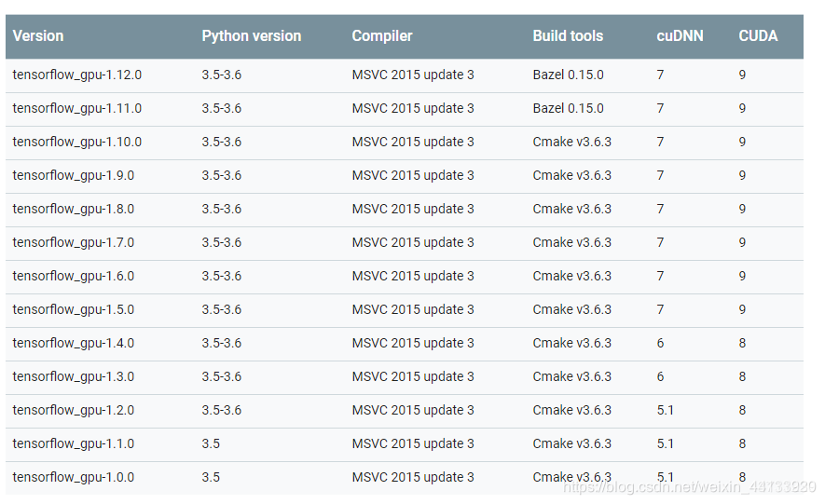The height and width of the screenshot is (504, 825).
Task: Click cuDNN value 5.1 in the 1.1.0 row
Action: 665,443
